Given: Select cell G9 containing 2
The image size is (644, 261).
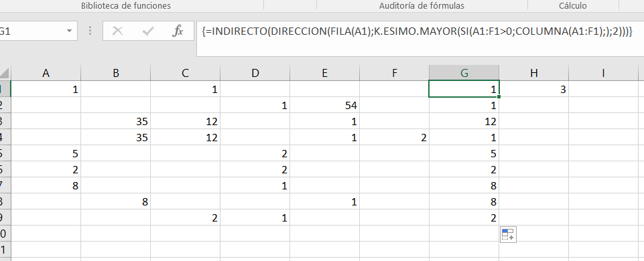Looking at the screenshot, I should (x=464, y=217).
